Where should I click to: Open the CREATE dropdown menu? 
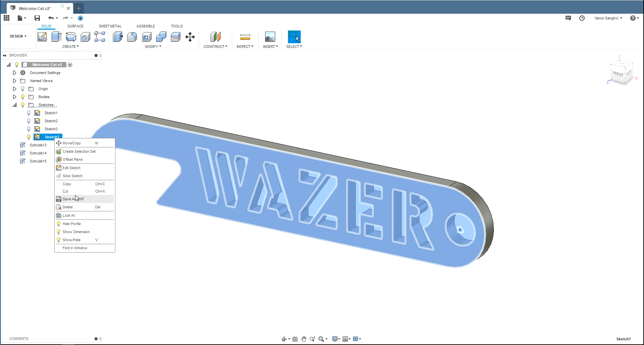(70, 47)
